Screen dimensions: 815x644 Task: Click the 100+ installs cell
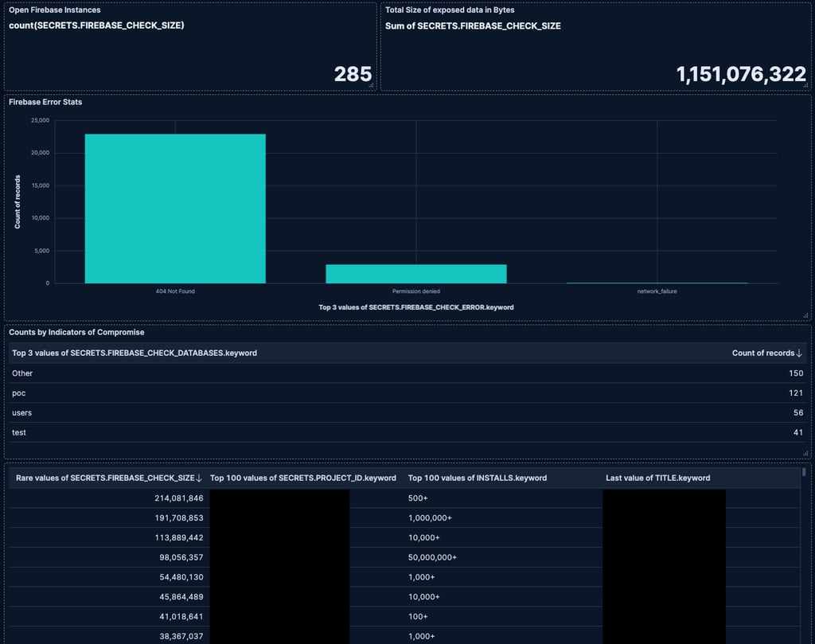(x=418, y=616)
